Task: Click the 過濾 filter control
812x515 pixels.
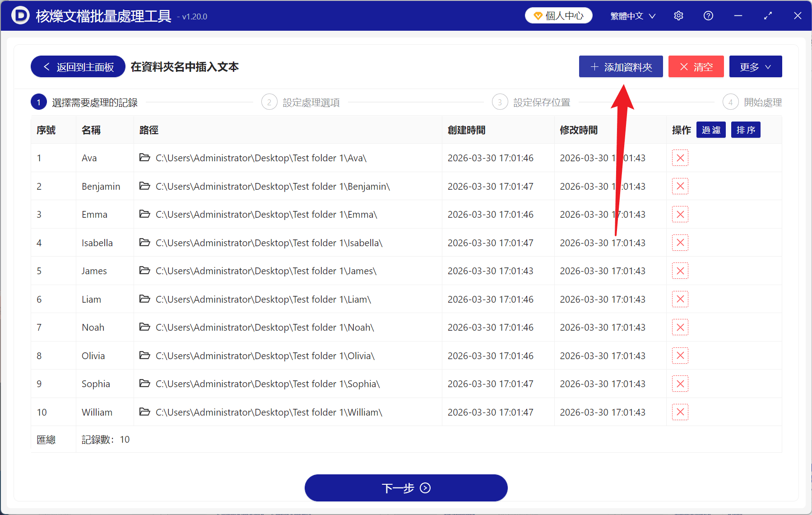Action: (711, 130)
